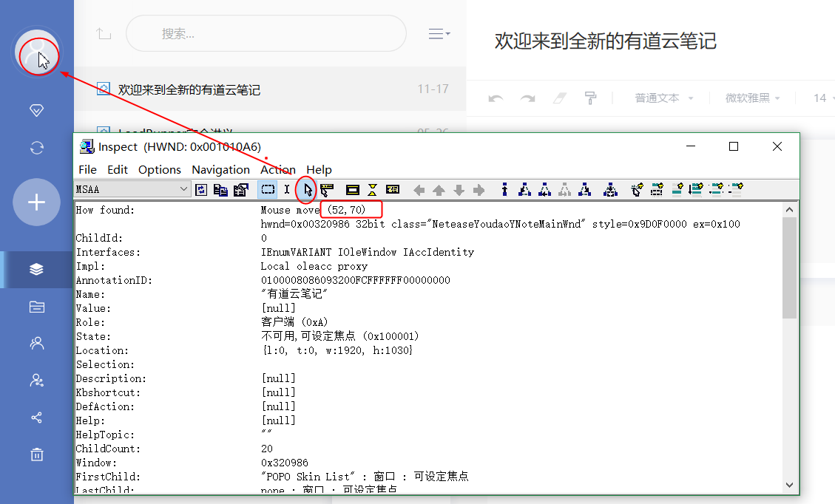Open the 普通文本 paragraph style dropdown

pos(663,98)
